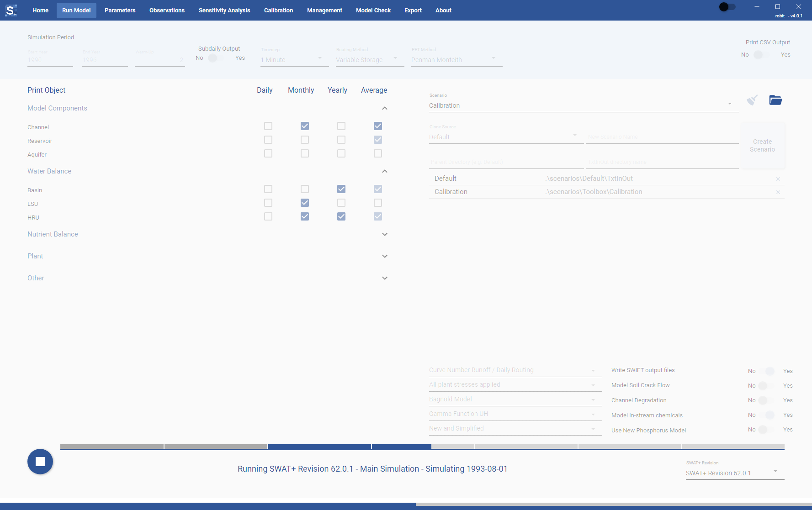Image resolution: width=812 pixels, height=510 pixels.
Task: Open the Bagnold Model dropdown
Action: pyautogui.click(x=515, y=399)
